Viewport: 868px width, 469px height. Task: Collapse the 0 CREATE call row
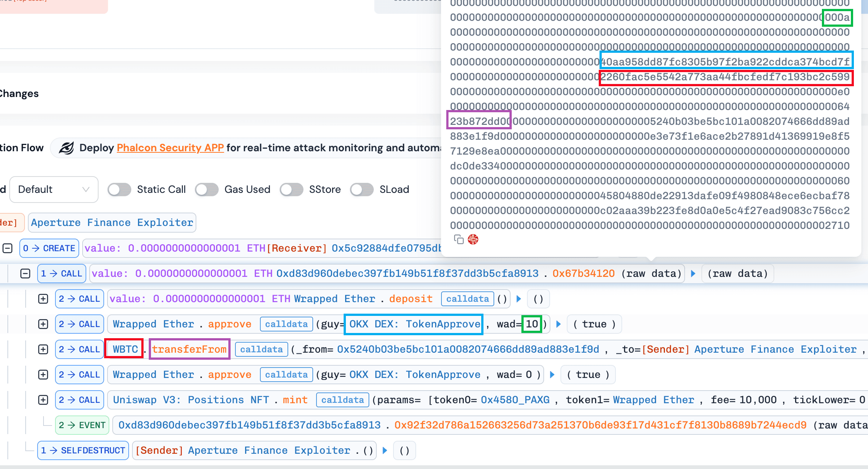(7, 248)
